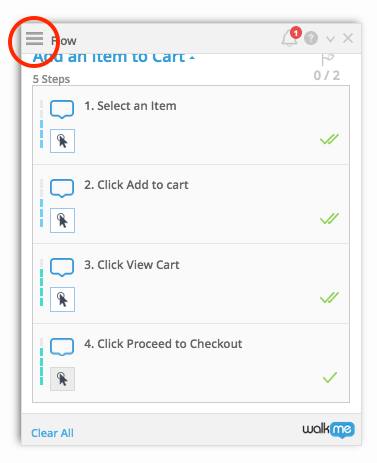Select the balloon icon for Select an Item
Screen dimensions: 377x463
tap(62, 109)
